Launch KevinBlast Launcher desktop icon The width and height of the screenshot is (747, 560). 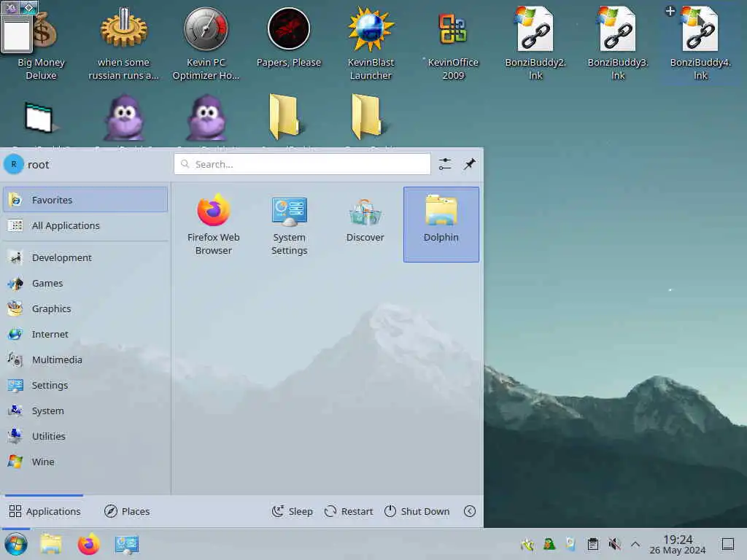pyautogui.click(x=371, y=43)
